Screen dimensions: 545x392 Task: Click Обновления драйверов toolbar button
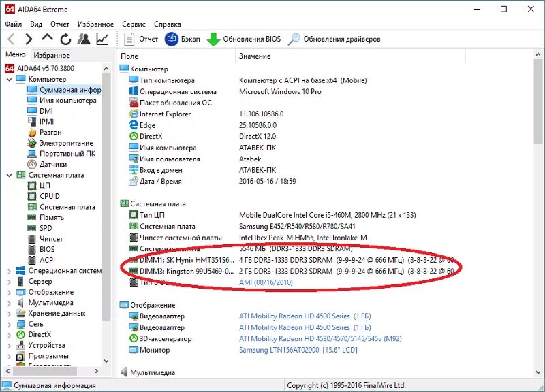[334, 39]
